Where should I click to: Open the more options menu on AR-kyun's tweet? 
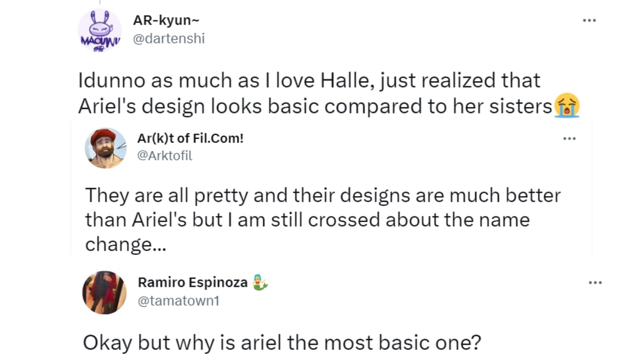(x=589, y=20)
